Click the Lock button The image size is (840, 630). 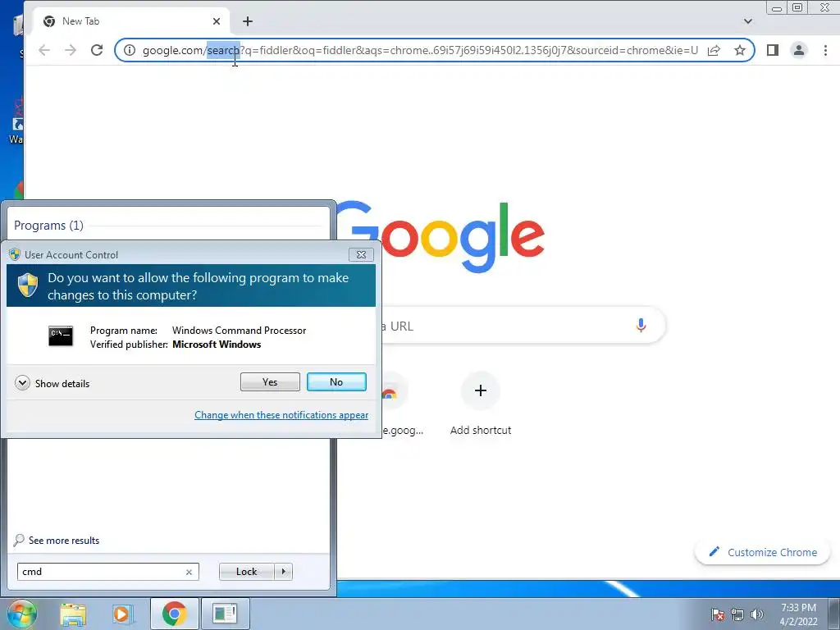[246, 572]
